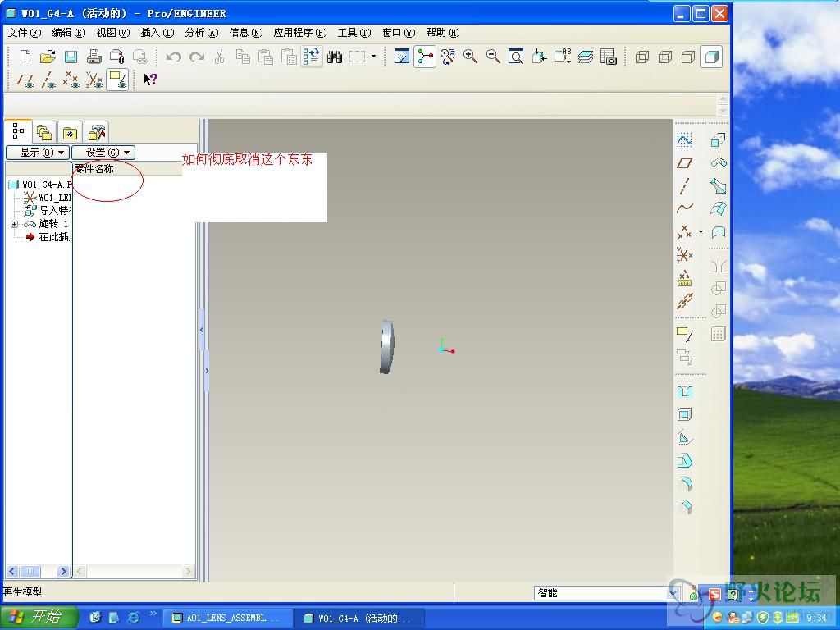The height and width of the screenshot is (630, 840).
Task: Open the 显示 (Show) dropdown in model tree
Action: 38,152
